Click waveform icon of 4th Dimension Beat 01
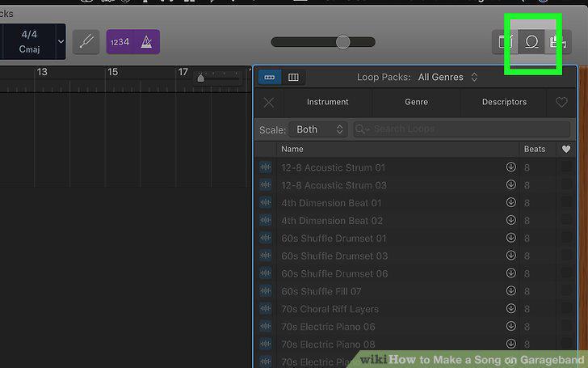Screen dimensions: 588x368 (x=266, y=202)
